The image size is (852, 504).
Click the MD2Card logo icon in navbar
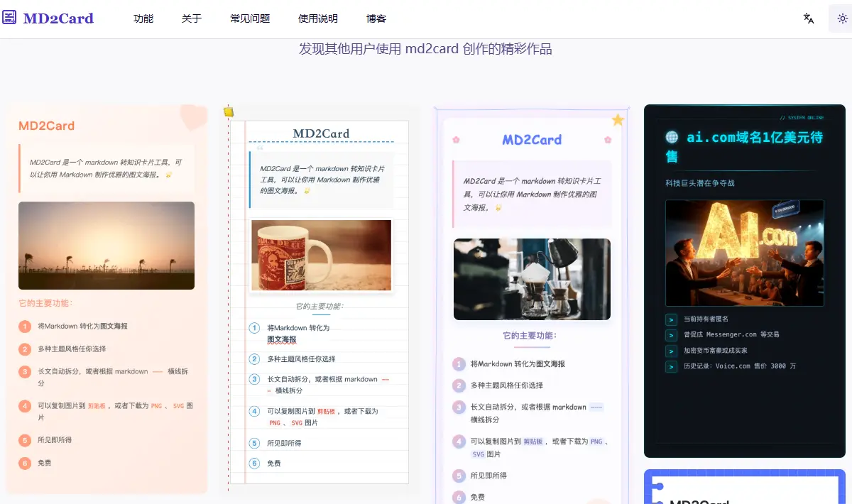click(x=9, y=18)
